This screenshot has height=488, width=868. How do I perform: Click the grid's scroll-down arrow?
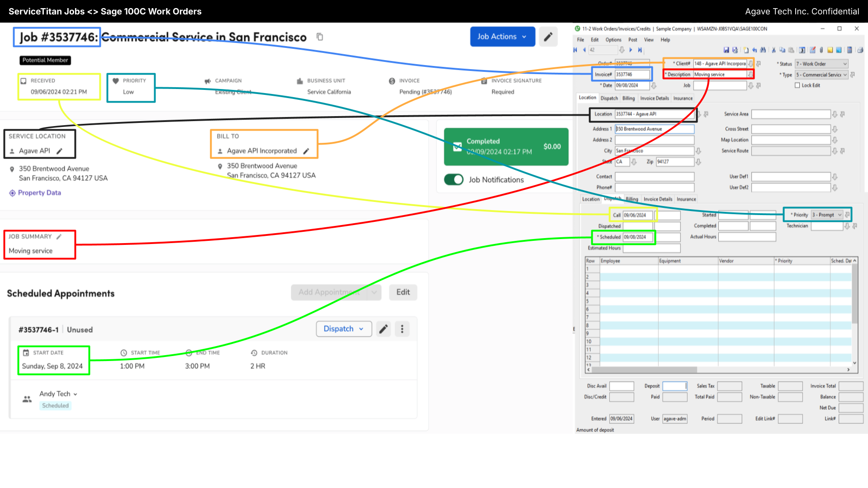[854, 363]
